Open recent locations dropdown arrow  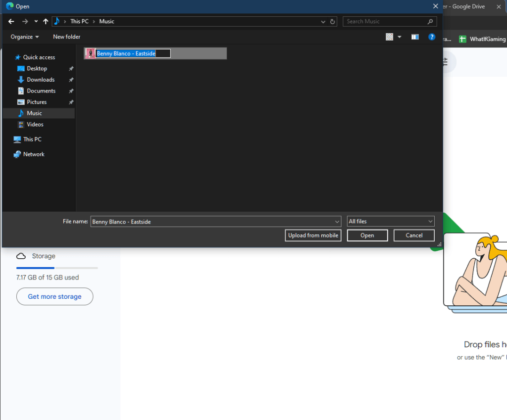36,21
